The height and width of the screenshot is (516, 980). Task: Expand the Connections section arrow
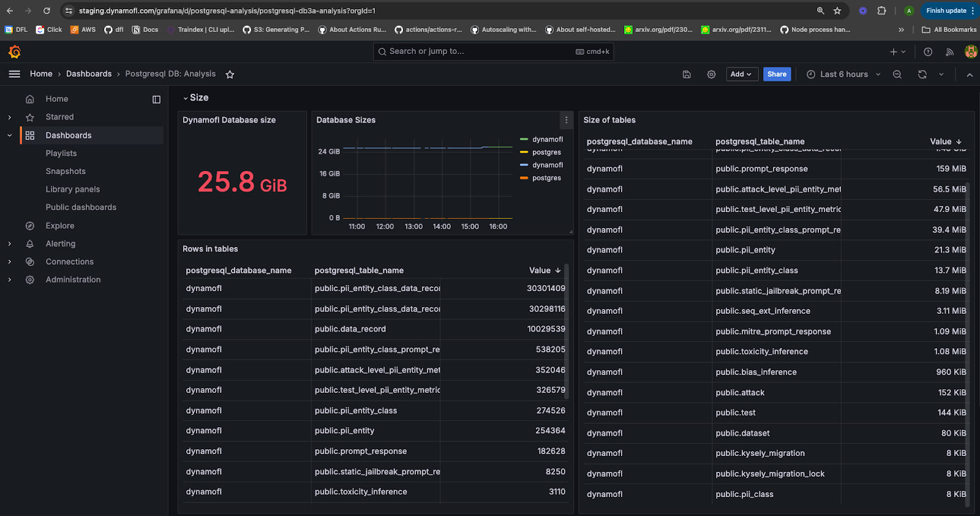(9, 262)
